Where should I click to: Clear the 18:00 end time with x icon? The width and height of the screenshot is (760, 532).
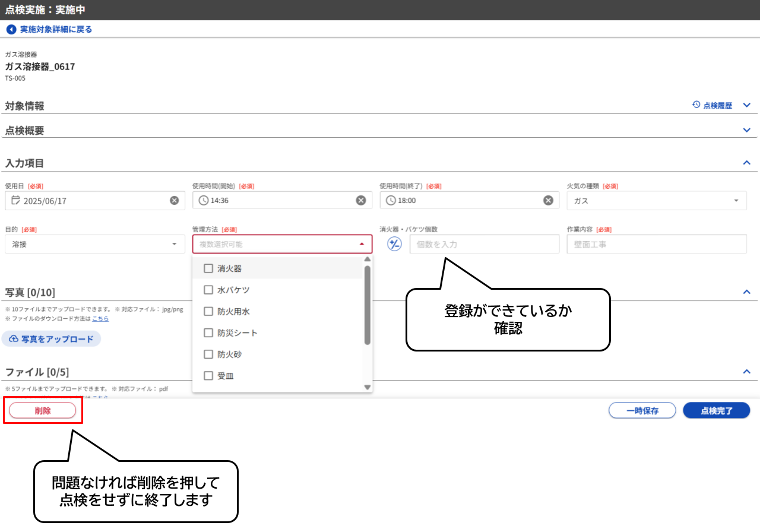pos(547,200)
